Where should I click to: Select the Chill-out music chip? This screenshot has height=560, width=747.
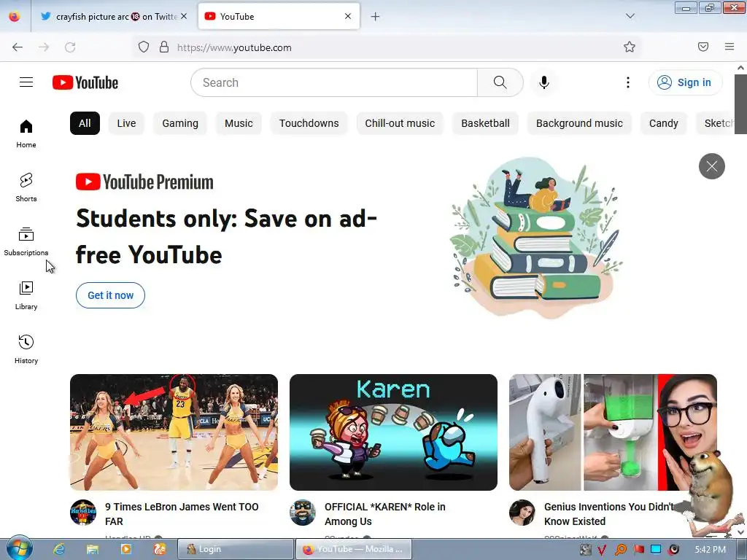(400, 123)
